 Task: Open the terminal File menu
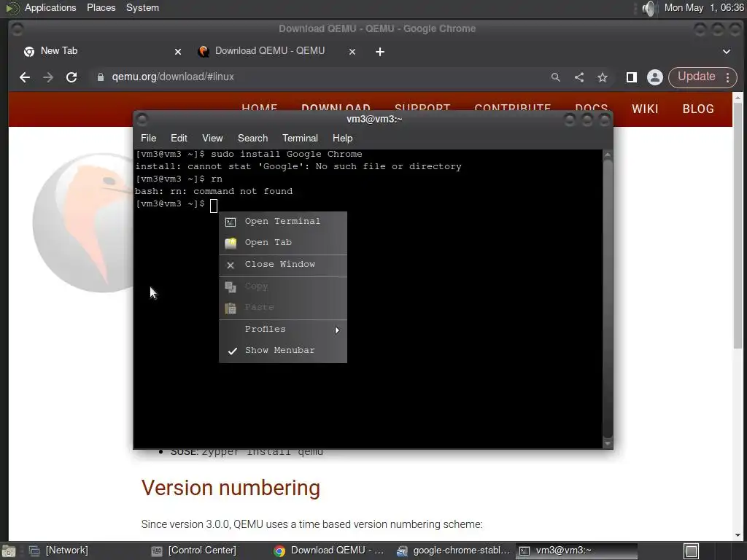click(148, 138)
